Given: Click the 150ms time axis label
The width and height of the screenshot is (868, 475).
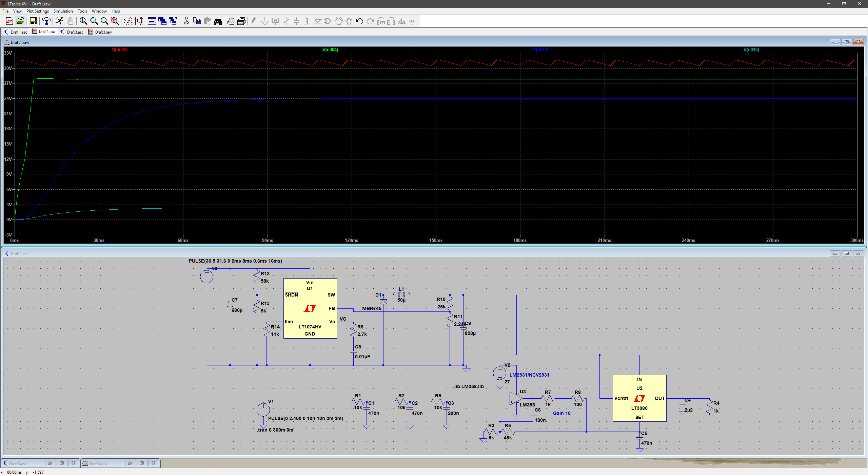Looking at the screenshot, I should point(436,240).
